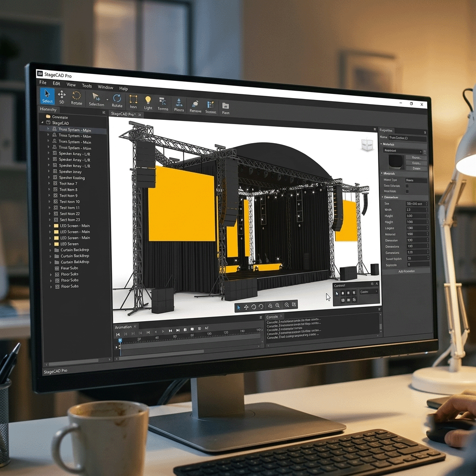Image resolution: width=476 pixels, height=476 pixels.
Task: Click the folder icon at toolbar end
Action: [x=225, y=108]
